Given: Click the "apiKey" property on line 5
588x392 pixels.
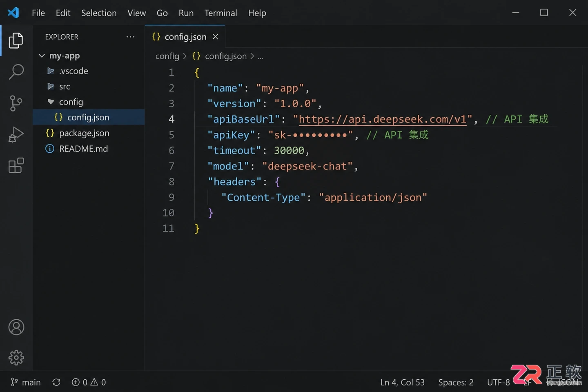Looking at the screenshot, I should click(x=231, y=135).
